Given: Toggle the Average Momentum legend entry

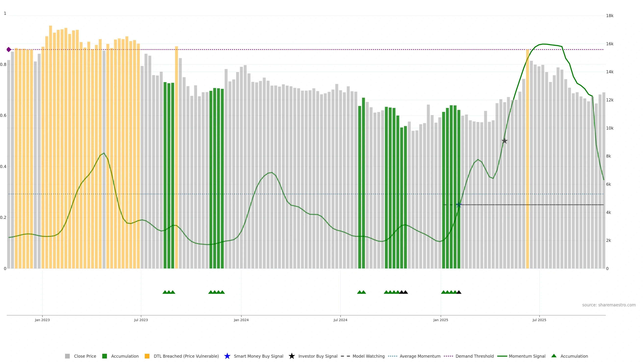Looking at the screenshot, I should click(x=420, y=356).
